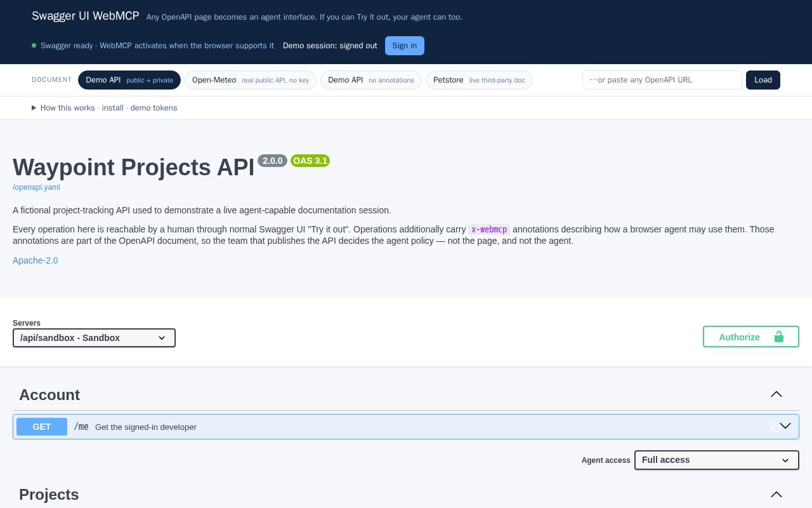The image size is (812, 508).
Task: Click the OAS 3.1 badge
Action: click(x=310, y=161)
